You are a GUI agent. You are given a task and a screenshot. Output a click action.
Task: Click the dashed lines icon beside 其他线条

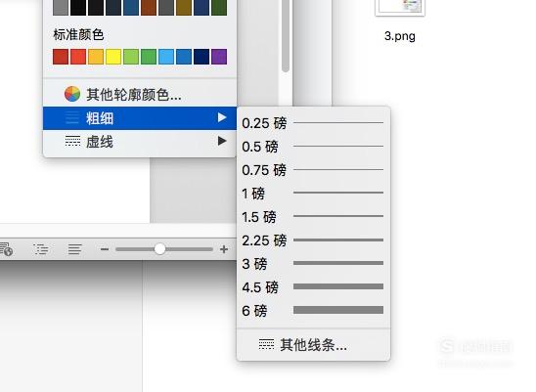[266, 344]
